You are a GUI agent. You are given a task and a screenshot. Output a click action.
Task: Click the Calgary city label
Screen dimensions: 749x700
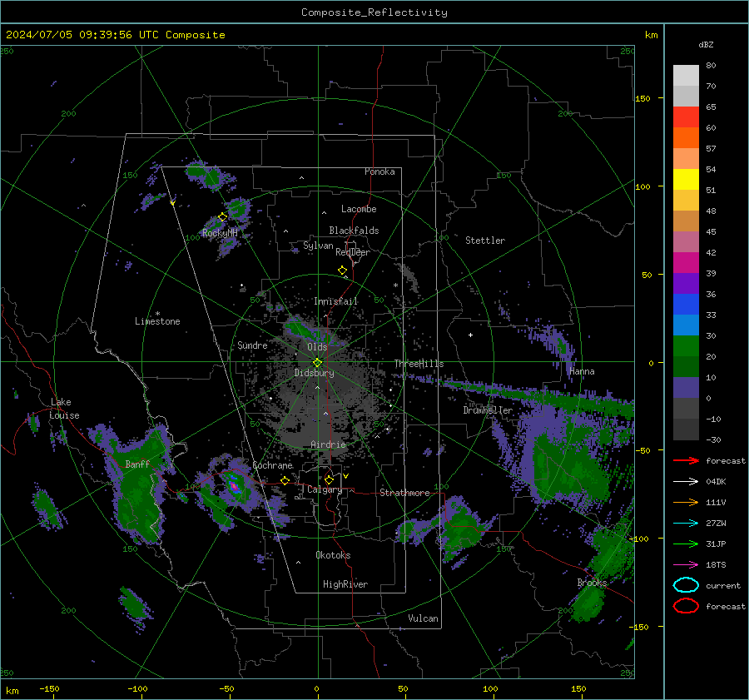(325, 489)
